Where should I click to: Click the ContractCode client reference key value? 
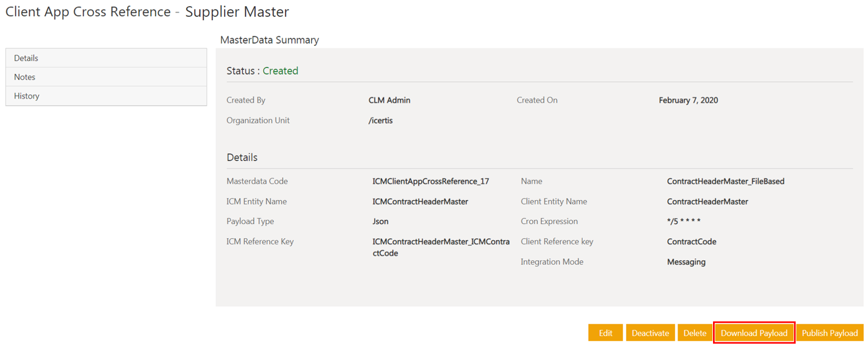pos(691,241)
